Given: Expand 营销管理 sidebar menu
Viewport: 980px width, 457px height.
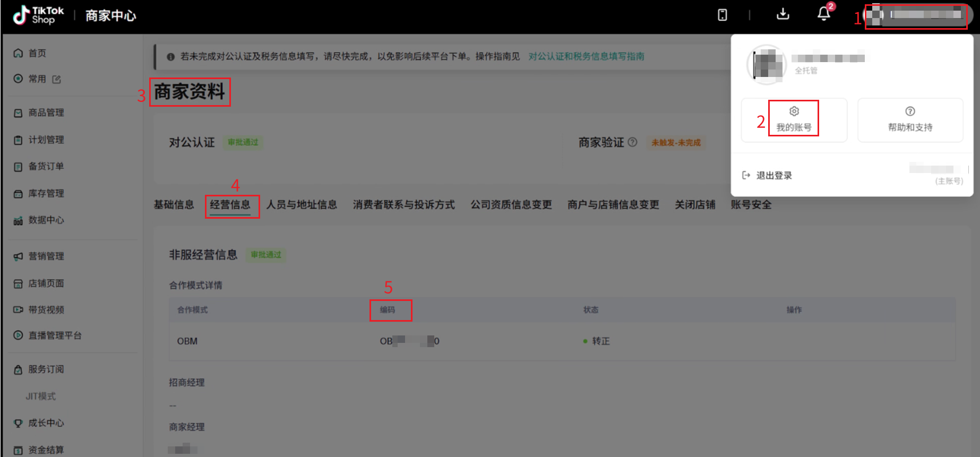Looking at the screenshot, I should click(x=46, y=256).
